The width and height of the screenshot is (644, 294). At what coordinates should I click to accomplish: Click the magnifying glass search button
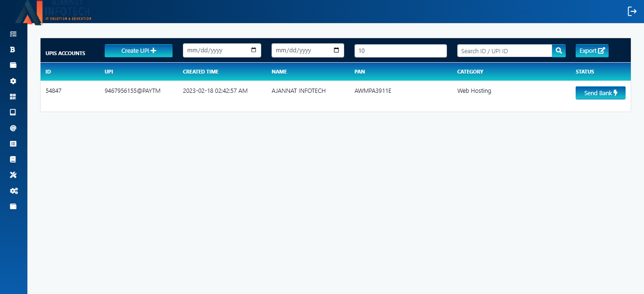[x=559, y=51]
